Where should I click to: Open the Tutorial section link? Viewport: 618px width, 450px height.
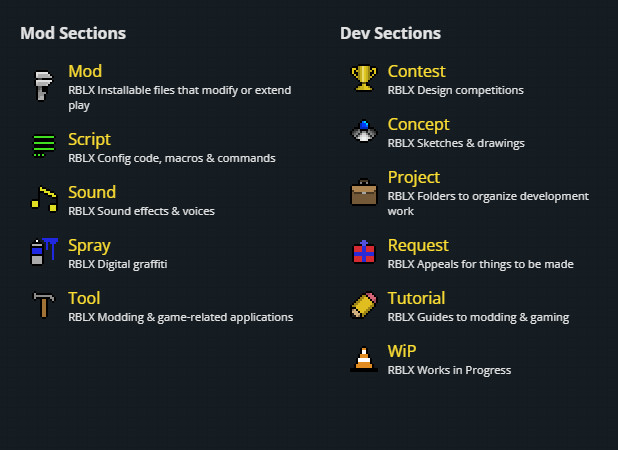click(x=416, y=299)
